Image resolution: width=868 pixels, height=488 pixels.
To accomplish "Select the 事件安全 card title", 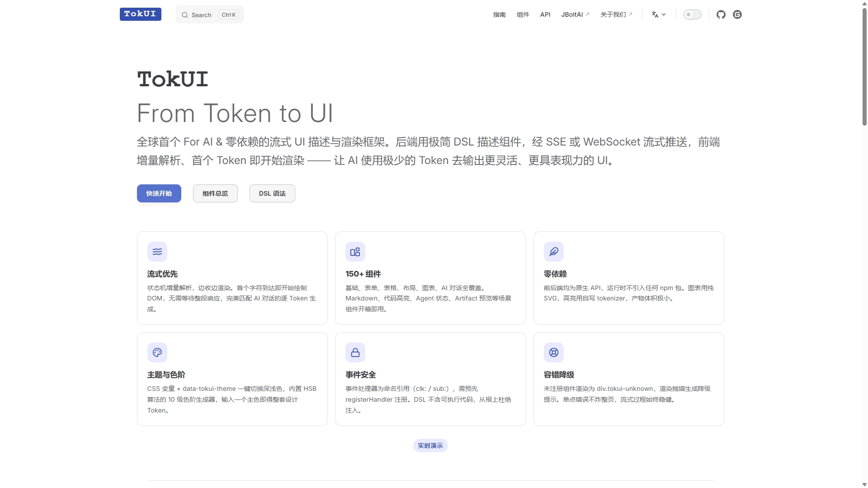I will click(361, 375).
